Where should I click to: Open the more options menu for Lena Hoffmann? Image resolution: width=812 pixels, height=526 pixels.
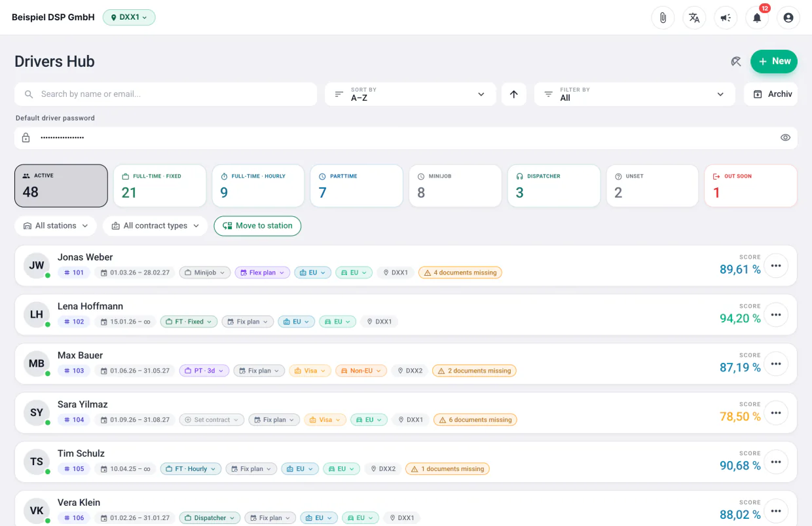tap(776, 315)
